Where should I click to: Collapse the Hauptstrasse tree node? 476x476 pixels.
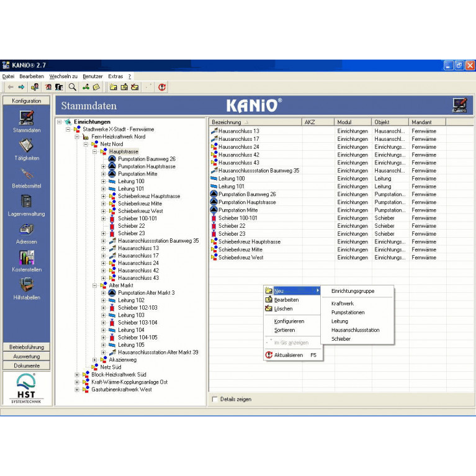coord(95,151)
